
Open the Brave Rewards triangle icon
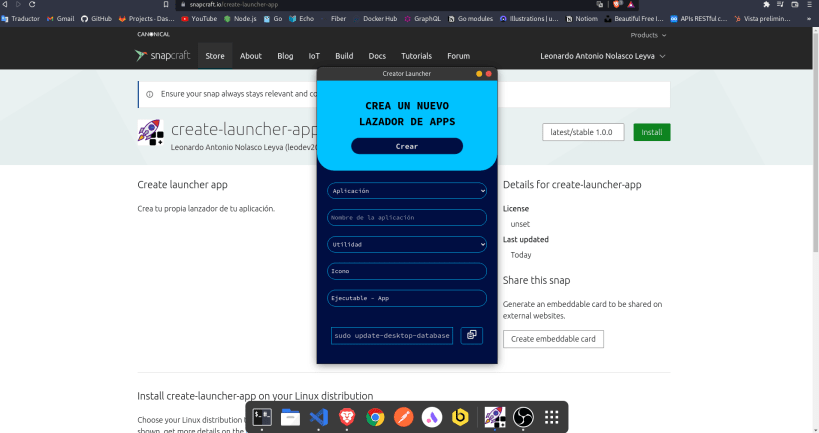(631, 4)
